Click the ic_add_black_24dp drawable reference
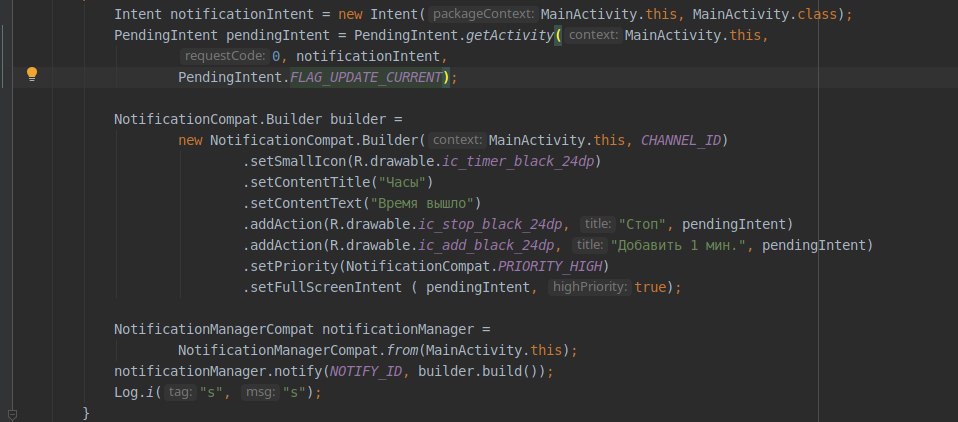This screenshot has height=422, width=958. tap(486, 246)
